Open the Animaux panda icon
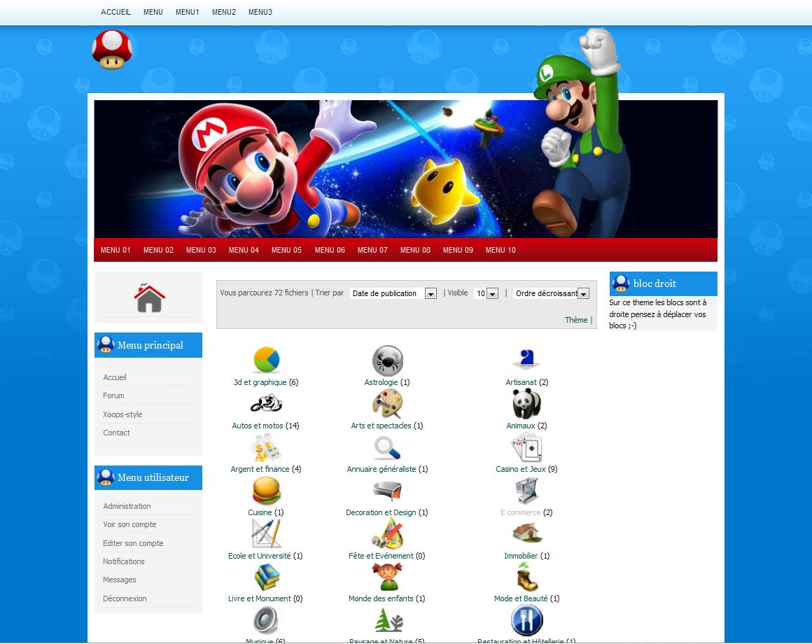 [x=526, y=403]
